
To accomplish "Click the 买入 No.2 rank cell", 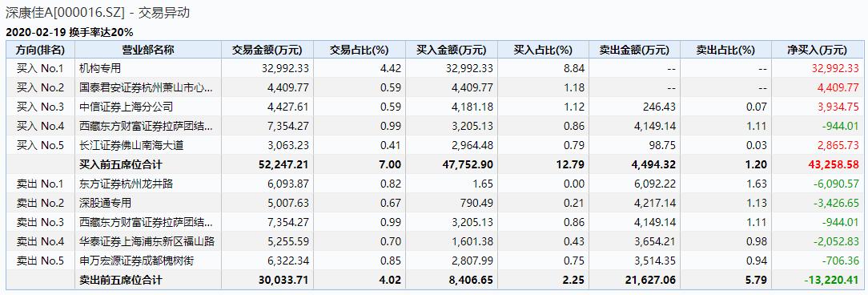I will pos(40,87).
